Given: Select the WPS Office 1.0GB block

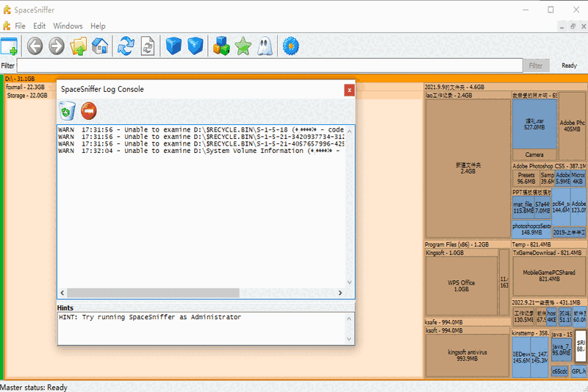Looking at the screenshot, I should pos(461,285).
